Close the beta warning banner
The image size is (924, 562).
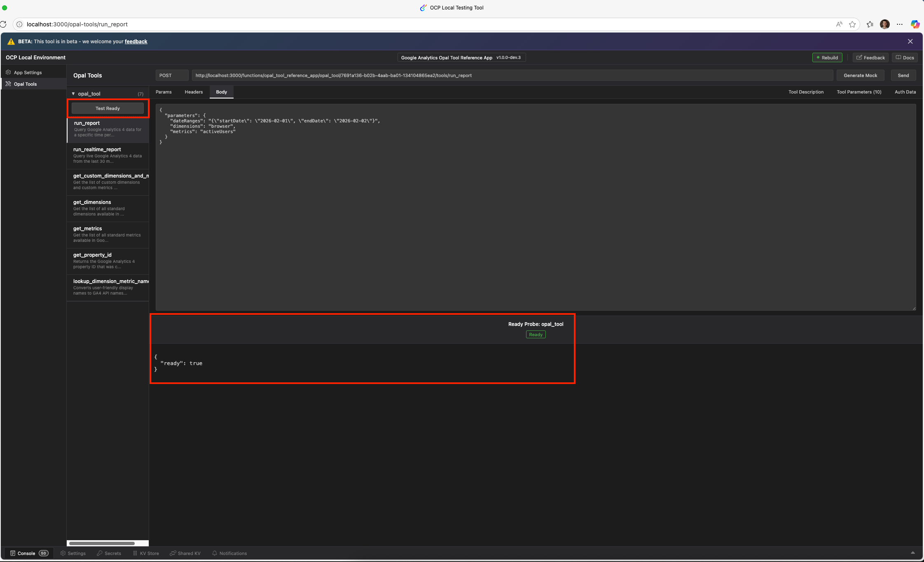(x=910, y=42)
